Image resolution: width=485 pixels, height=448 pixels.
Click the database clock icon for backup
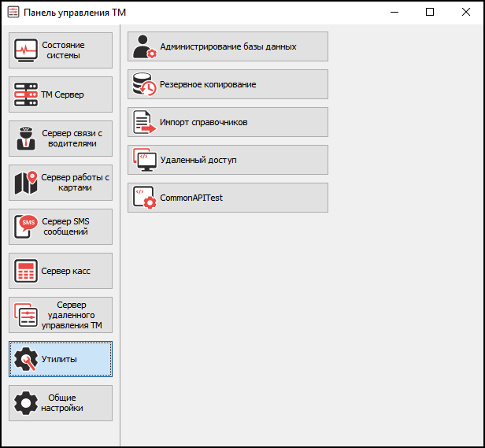[145, 84]
